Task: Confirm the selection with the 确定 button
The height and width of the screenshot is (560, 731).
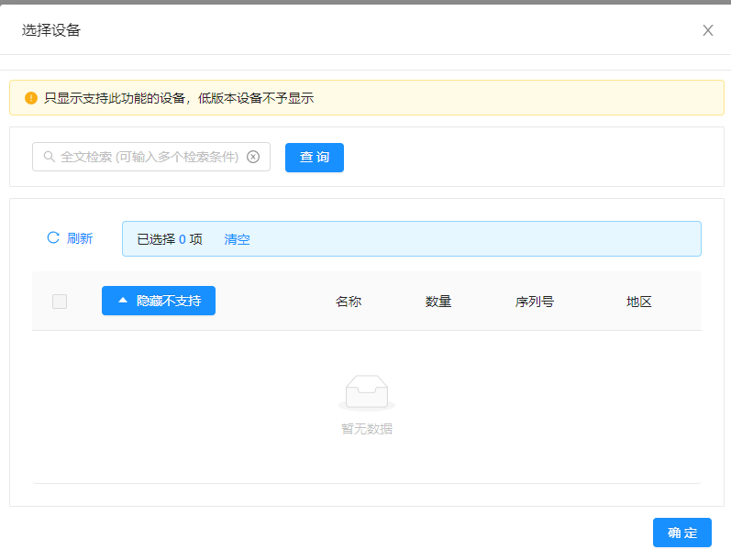Action: (x=681, y=533)
